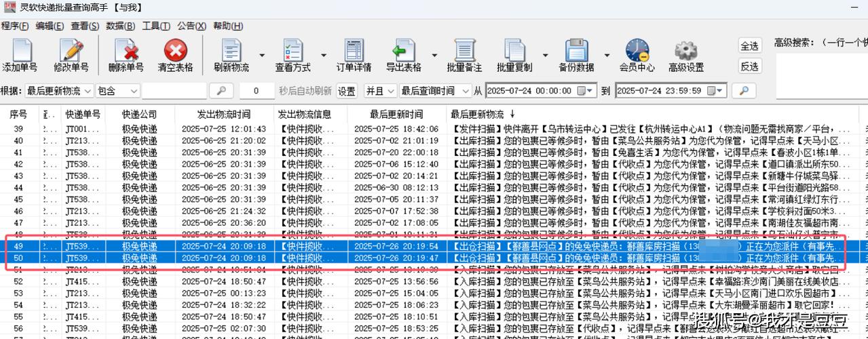
Task: Select row with 序号 40
Action: (434, 140)
